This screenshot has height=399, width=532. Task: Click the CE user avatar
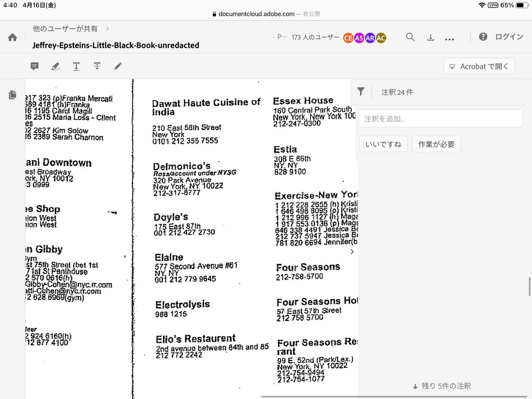coord(348,38)
